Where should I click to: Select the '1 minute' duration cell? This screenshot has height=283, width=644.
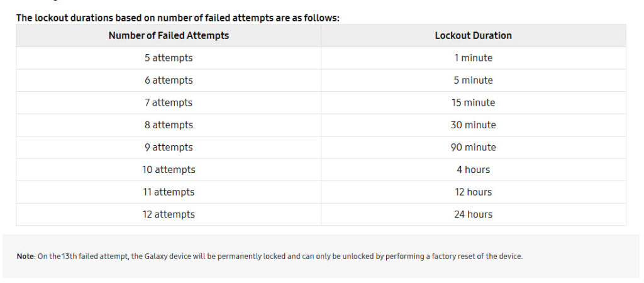[473, 58]
